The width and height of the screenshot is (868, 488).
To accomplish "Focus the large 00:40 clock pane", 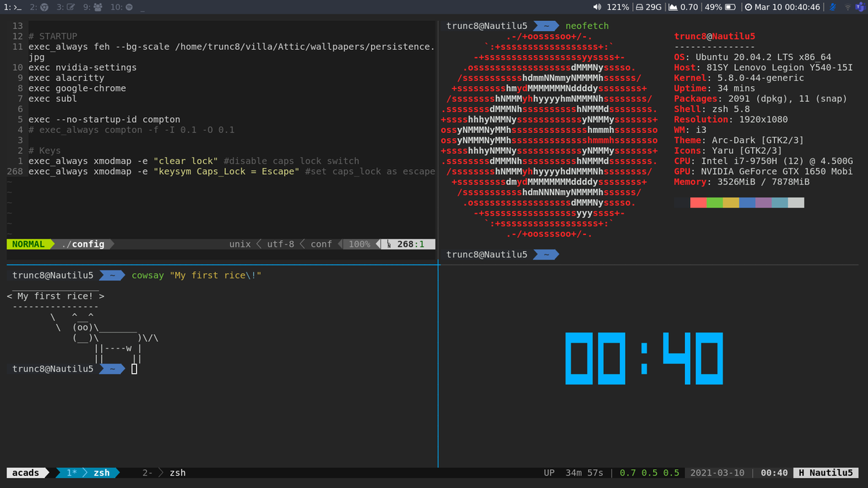I will 644,359.
